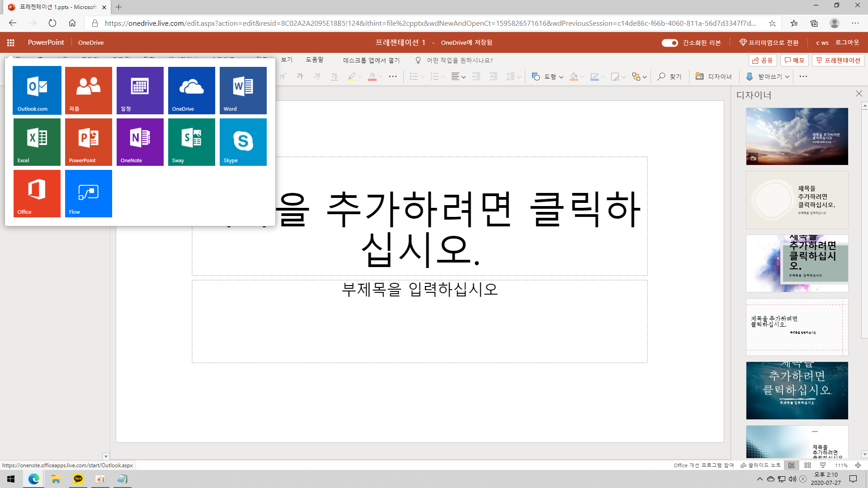Viewport: 868px width, 488px height.
Task: Toggle the 디자이너 designer pane button
Action: click(713, 77)
